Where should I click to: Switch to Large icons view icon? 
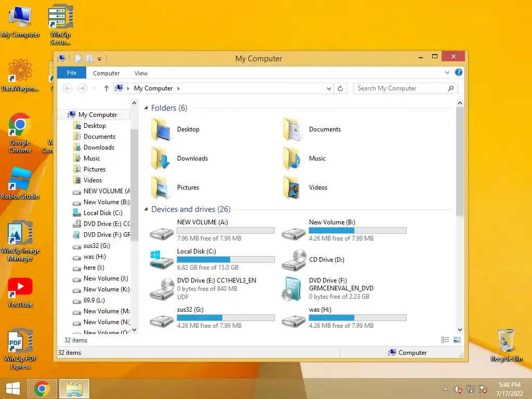click(x=457, y=340)
